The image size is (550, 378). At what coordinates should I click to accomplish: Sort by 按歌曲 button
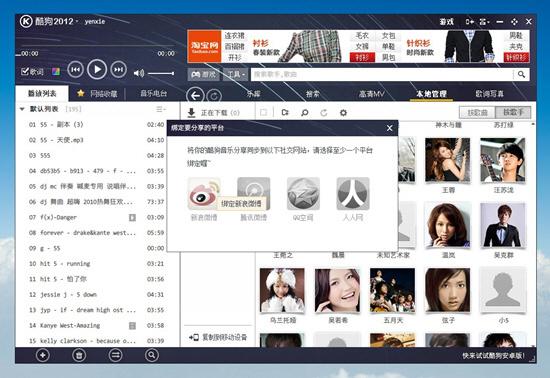tap(478, 113)
